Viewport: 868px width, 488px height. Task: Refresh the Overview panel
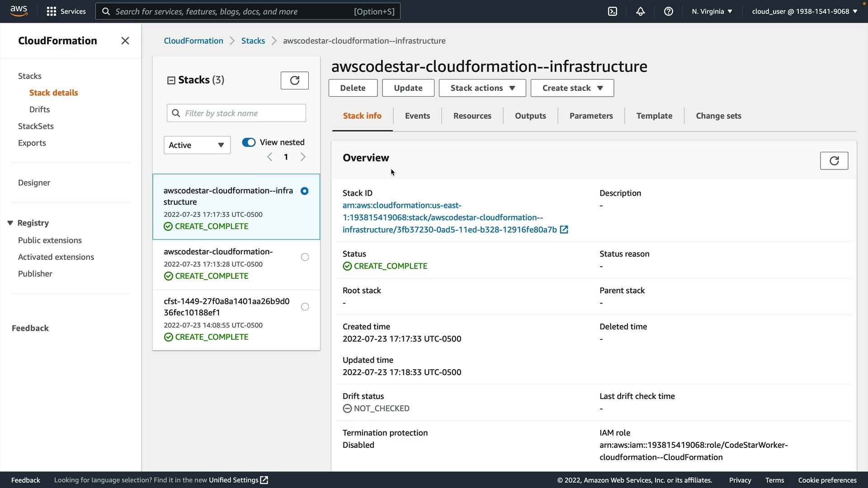point(834,161)
